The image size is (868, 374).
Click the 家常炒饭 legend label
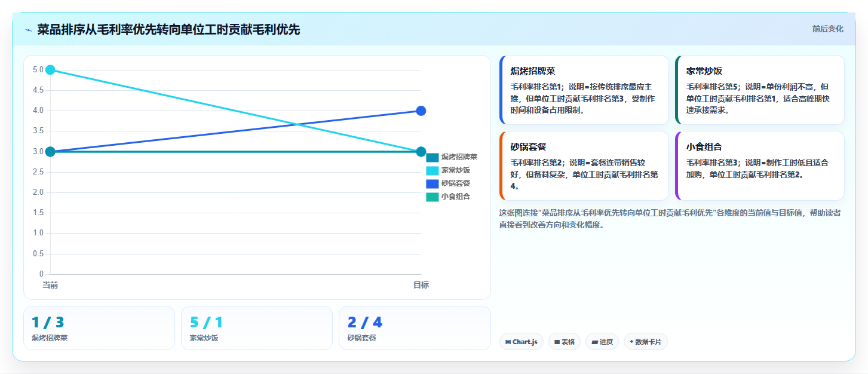pos(455,170)
